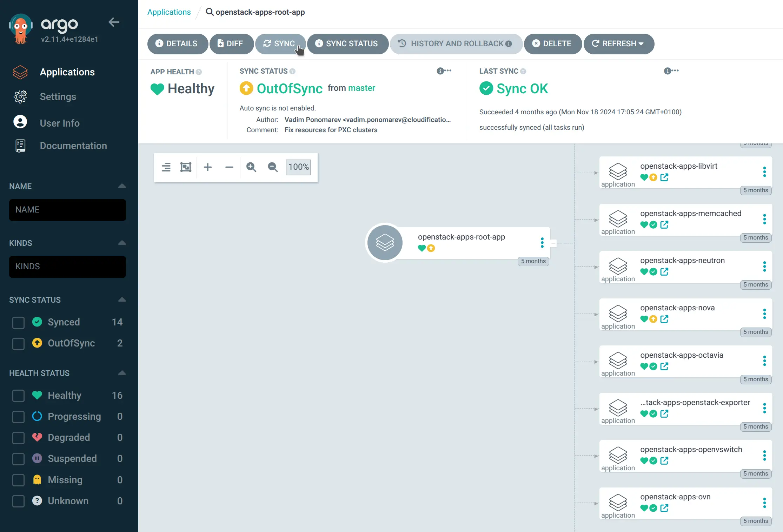Check the Unknown filter checkbox
Screen dimensions: 783x532
[18, 501]
